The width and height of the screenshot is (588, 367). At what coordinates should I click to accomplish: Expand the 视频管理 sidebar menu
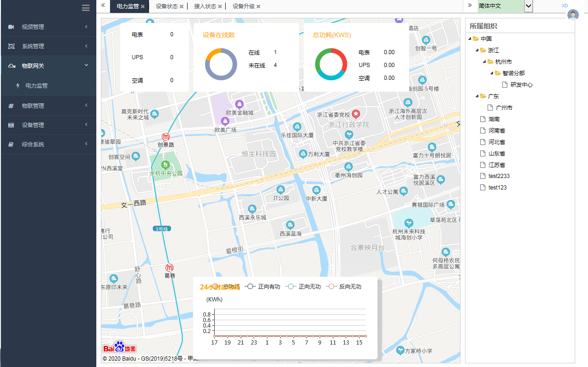[x=48, y=27]
